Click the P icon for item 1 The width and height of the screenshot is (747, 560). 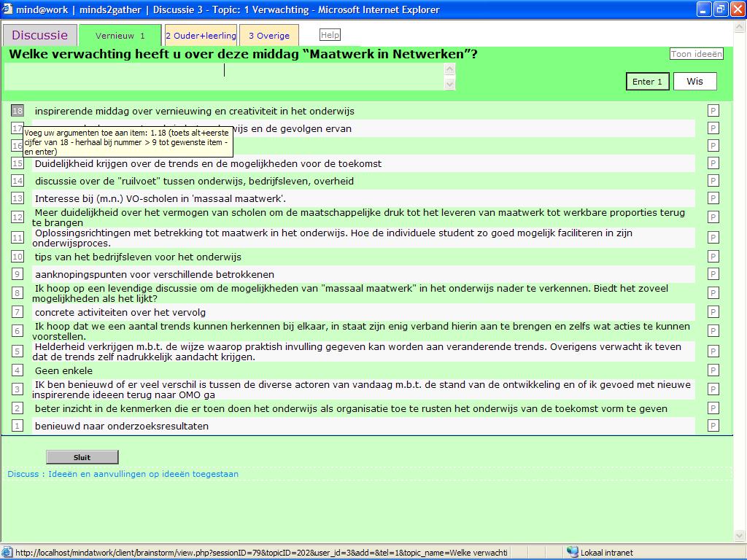click(713, 426)
